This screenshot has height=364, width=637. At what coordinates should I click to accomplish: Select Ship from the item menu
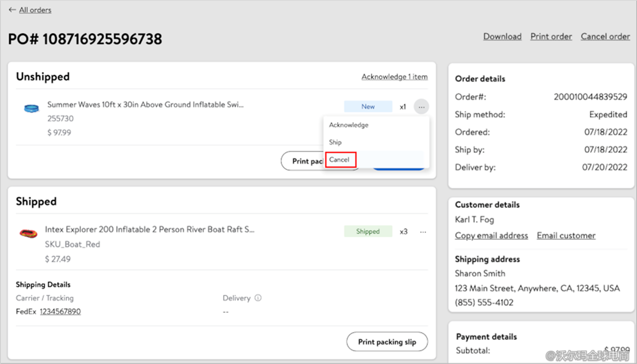point(335,142)
